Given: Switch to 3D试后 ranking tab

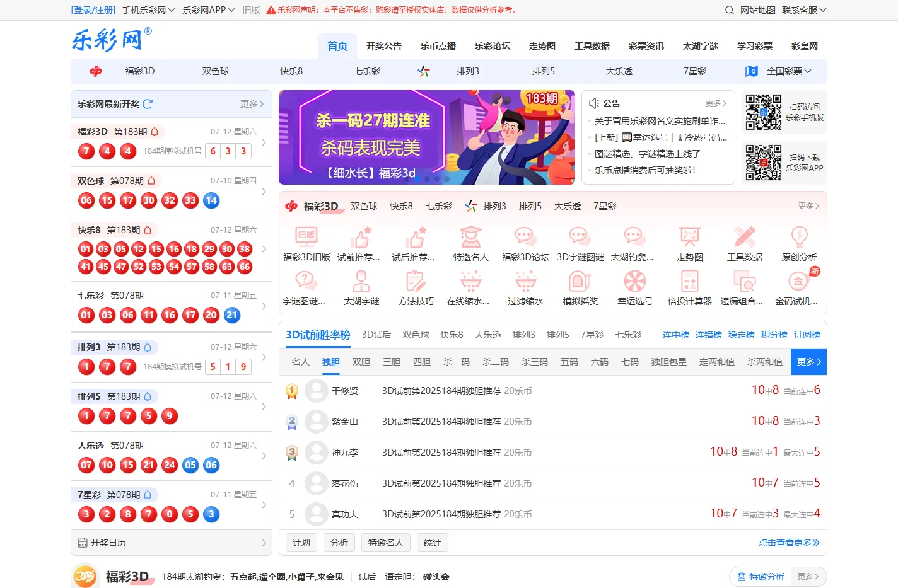Looking at the screenshot, I should click(x=376, y=335).
